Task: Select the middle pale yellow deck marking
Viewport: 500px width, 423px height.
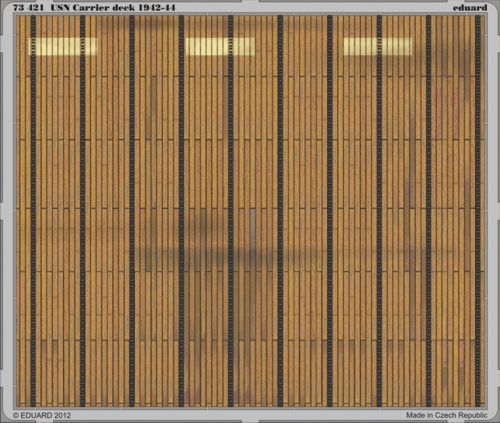Action: [x=220, y=46]
